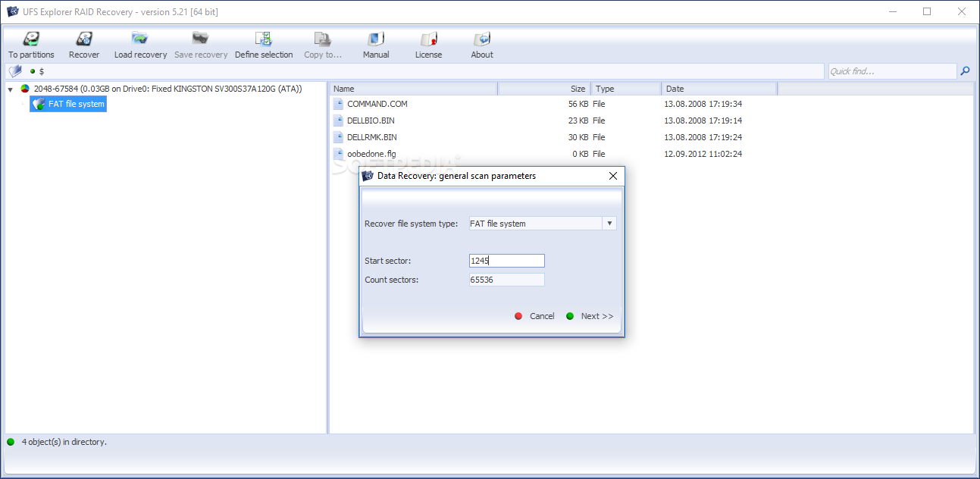980x479 pixels.
Task: Click the Quick find magnifier icon
Action: (x=965, y=71)
